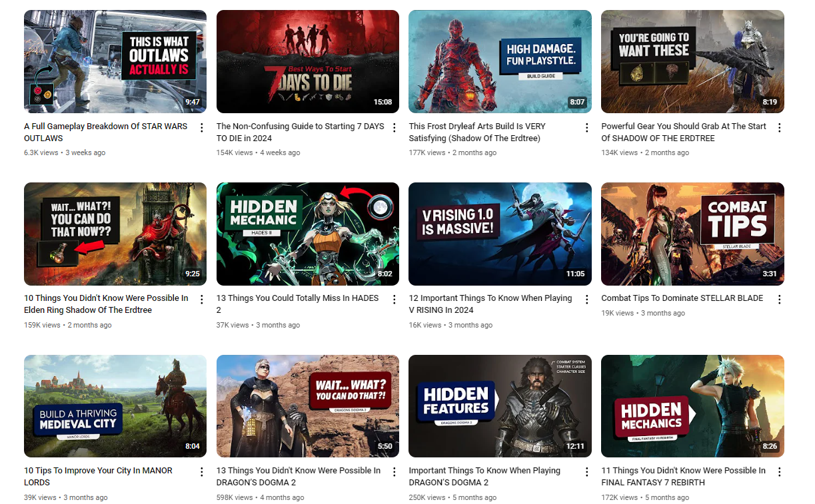Open 'Powerful Gear You Should Grab' title link
This screenshot has height=504, width=815.
[683, 132]
